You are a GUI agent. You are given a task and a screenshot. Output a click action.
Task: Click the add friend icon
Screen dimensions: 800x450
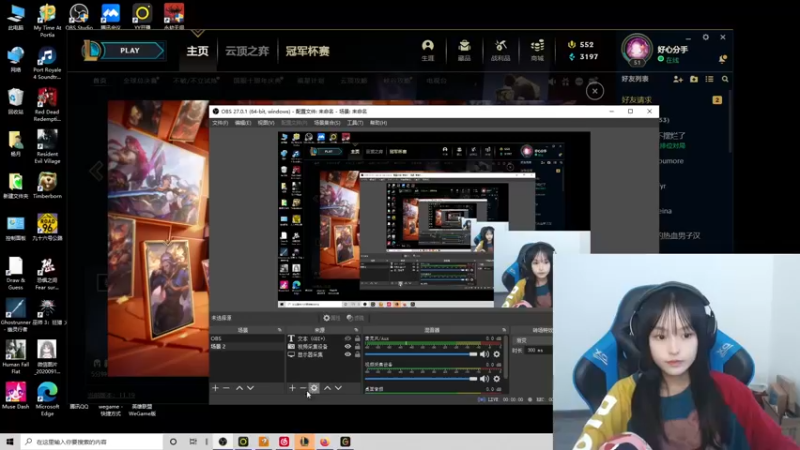[x=678, y=79]
